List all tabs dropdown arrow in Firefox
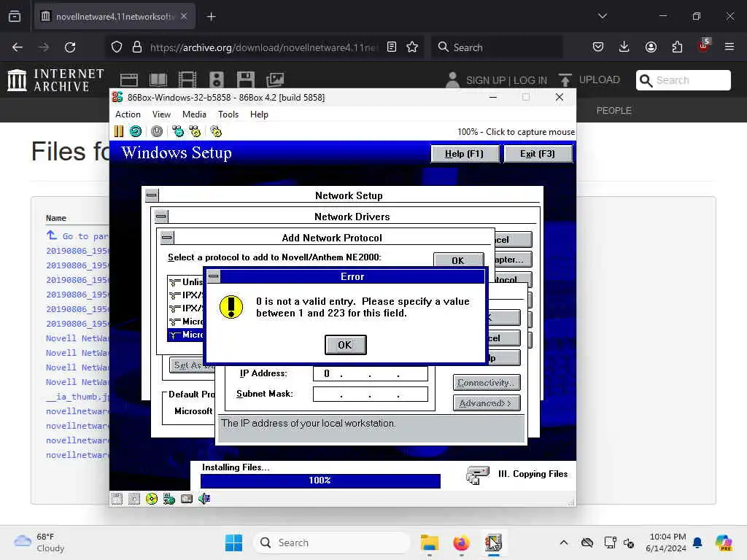Image resolution: width=747 pixels, height=560 pixels. pos(602,16)
